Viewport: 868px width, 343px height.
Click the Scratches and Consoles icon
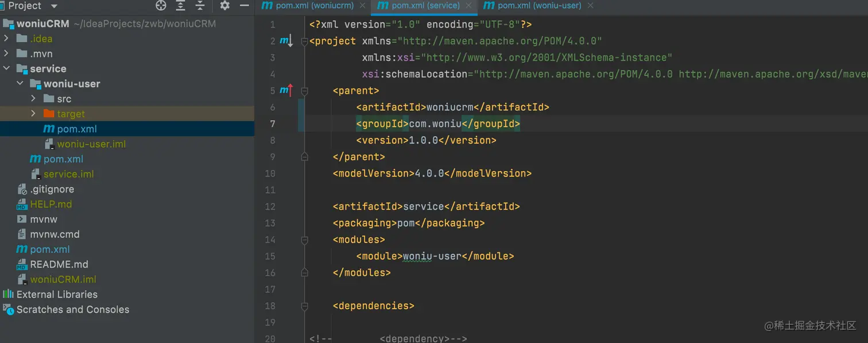click(x=8, y=309)
